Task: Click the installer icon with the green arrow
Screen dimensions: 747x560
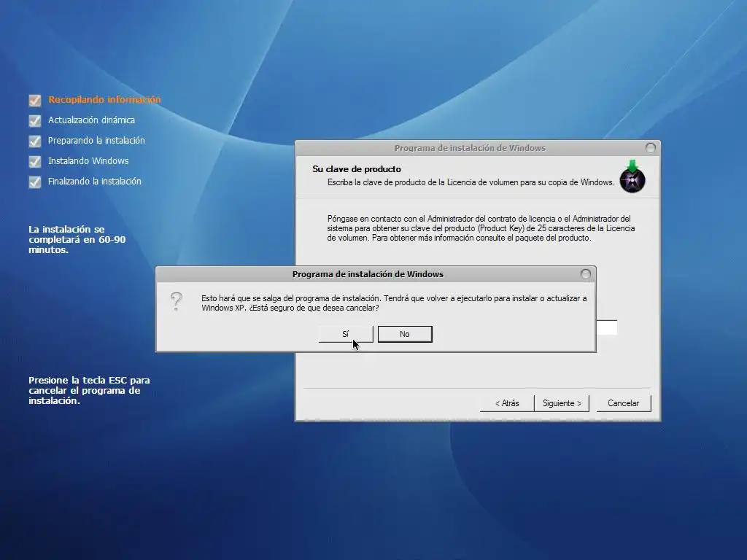Action: click(x=632, y=176)
